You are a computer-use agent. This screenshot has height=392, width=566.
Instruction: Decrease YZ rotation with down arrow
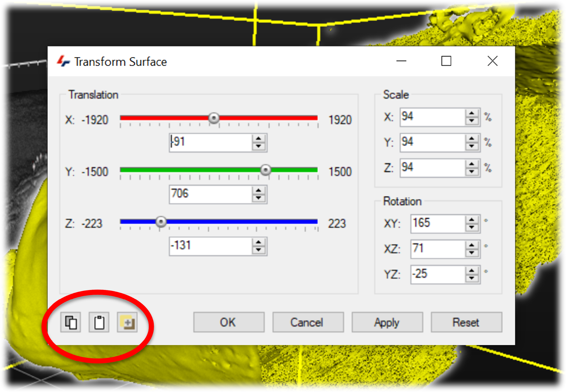(471, 278)
